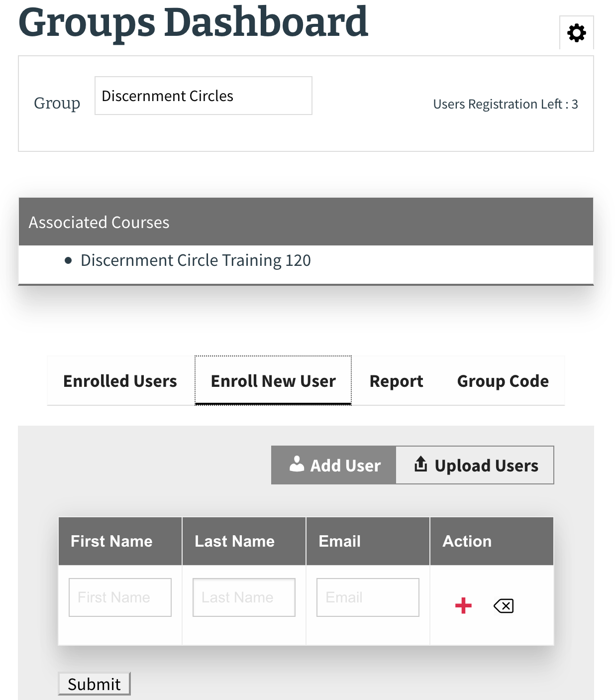
Task: Click inside the First Name field
Action: click(x=119, y=597)
